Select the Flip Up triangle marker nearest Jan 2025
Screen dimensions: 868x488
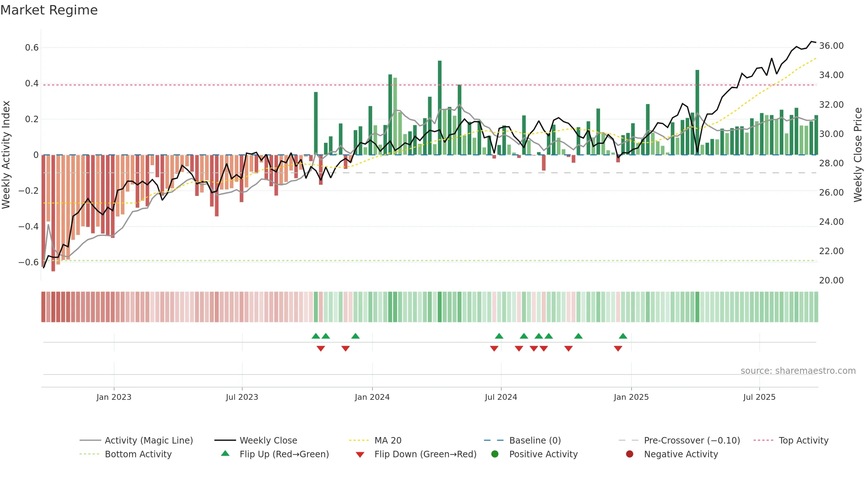[623, 336]
